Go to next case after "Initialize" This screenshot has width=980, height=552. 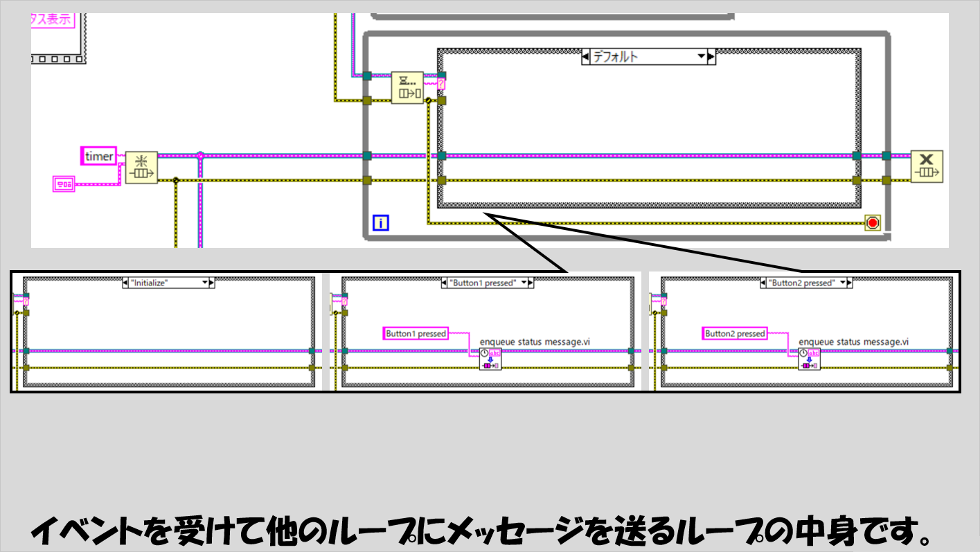[x=212, y=283]
